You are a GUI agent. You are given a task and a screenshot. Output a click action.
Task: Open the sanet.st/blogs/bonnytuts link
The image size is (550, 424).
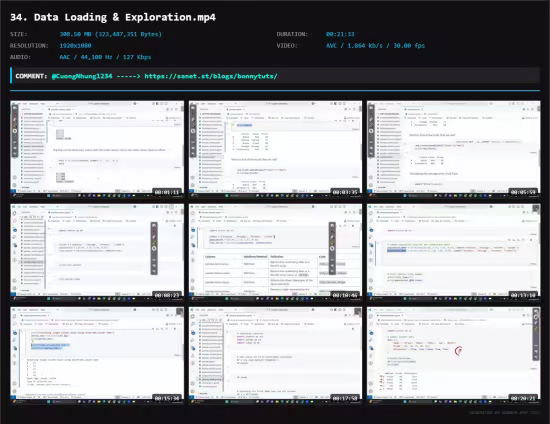(211, 76)
